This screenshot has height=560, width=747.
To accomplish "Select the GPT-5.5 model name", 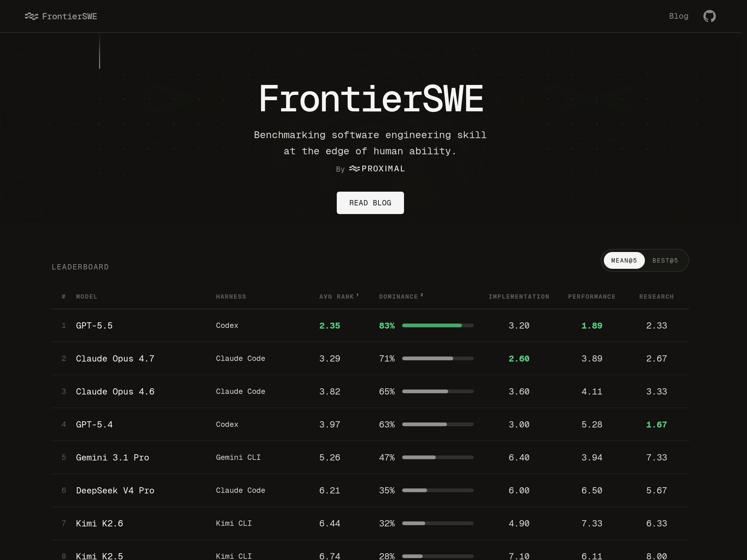I will click(x=94, y=326).
